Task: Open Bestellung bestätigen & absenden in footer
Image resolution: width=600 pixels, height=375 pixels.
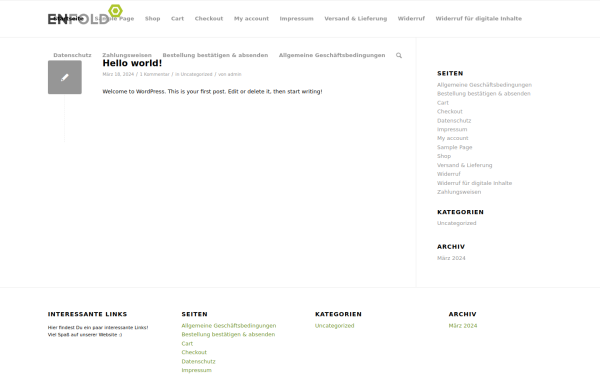Action: pos(228,334)
